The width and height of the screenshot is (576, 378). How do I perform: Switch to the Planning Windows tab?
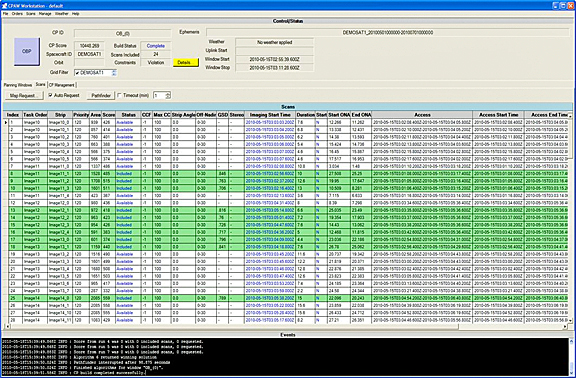tap(18, 85)
